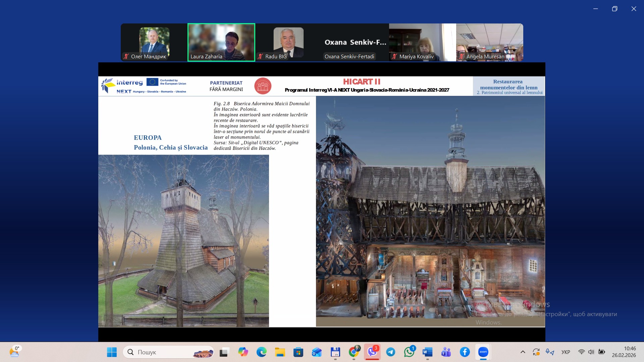This screenshot has height=362, width=644.
Task: Launch Google Chrome from taskbar
Action: (x=354, y=352)
